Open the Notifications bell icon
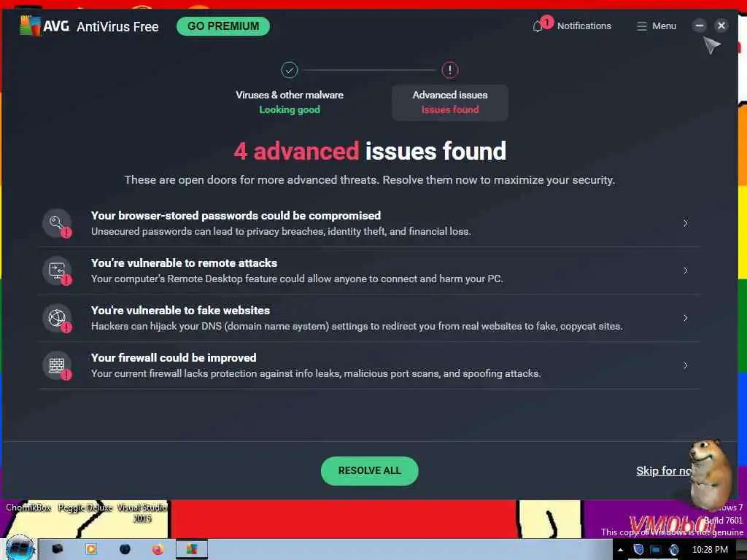Screen dimensions: 747x560 [538, 26]
